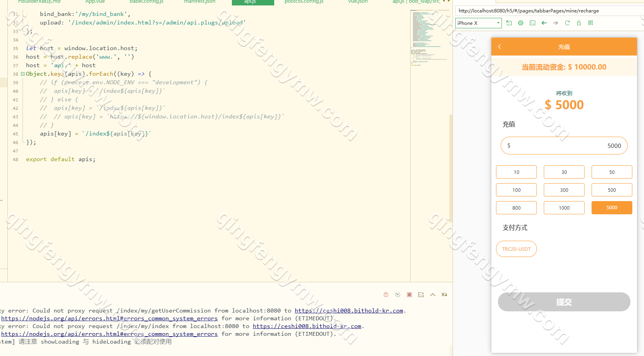Select the 100 amount option
Screen dimensions: 644x356
point(516,190)
